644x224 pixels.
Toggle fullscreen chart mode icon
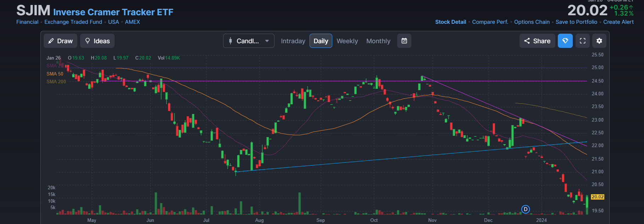583,41
